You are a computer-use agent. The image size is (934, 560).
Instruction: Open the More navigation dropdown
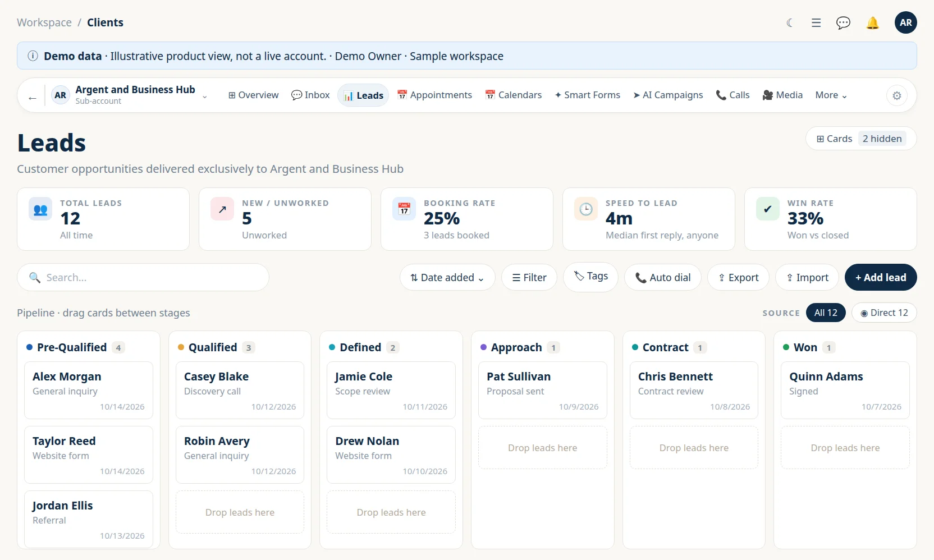pyautogui.click(x=831, y=95)
